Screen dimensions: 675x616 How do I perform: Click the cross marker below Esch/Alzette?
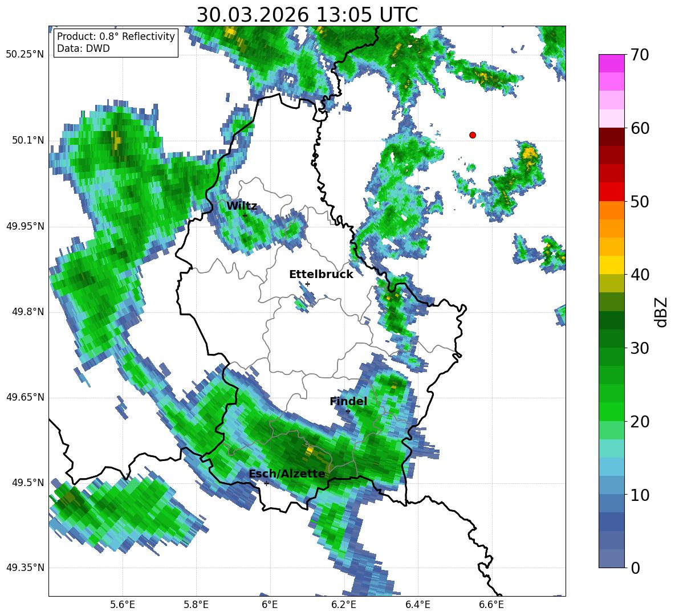click(x=266, y=483)
